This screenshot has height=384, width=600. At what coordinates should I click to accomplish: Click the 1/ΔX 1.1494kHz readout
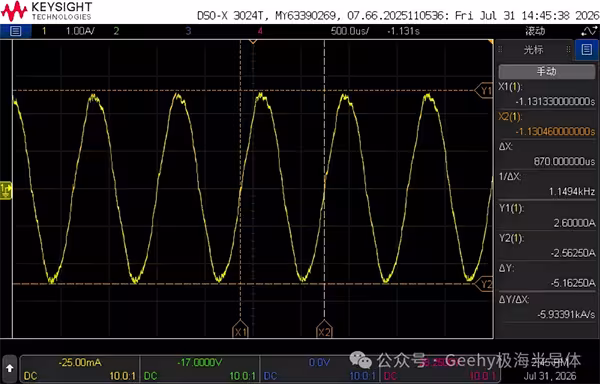[547, 184]
